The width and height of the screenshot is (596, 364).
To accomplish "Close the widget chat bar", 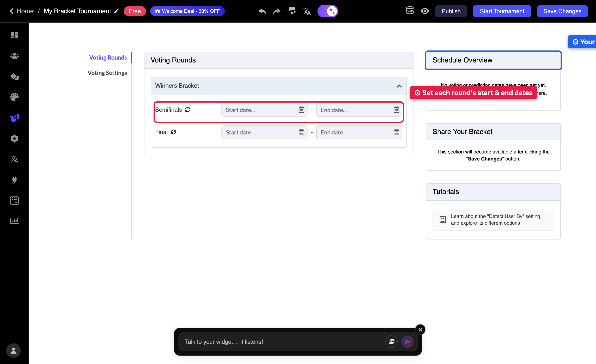I will (420, 329).
